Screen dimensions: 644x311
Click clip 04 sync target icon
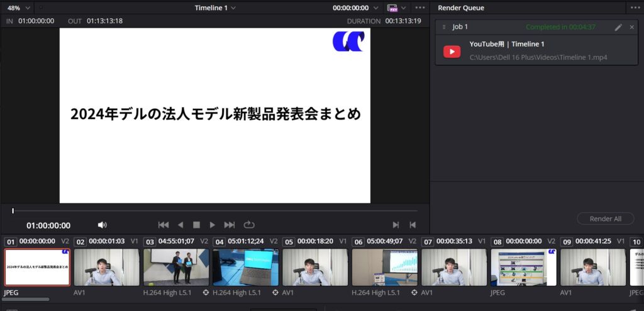pos(275,293)
